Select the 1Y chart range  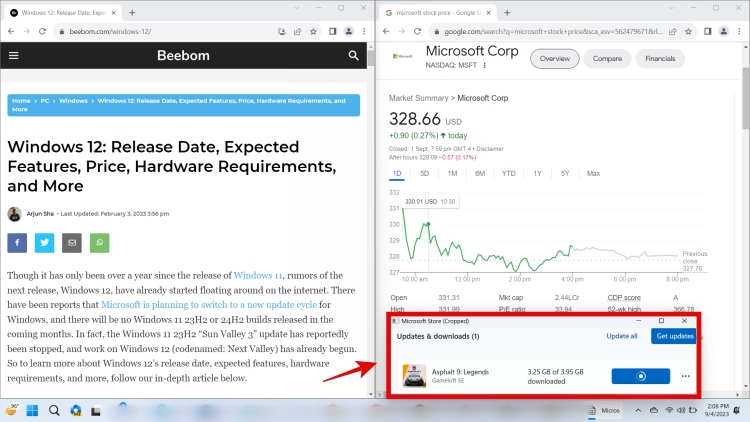pos(537,173)
